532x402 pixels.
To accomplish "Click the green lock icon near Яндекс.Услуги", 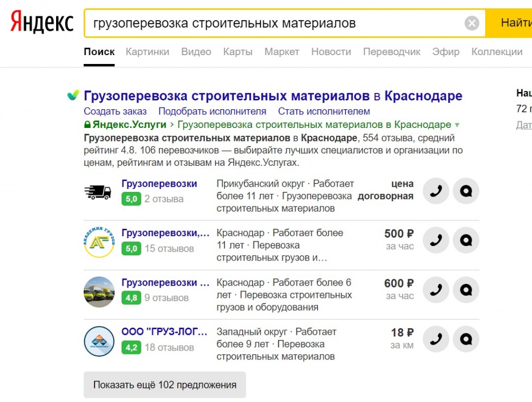I will tap(87, 125).
